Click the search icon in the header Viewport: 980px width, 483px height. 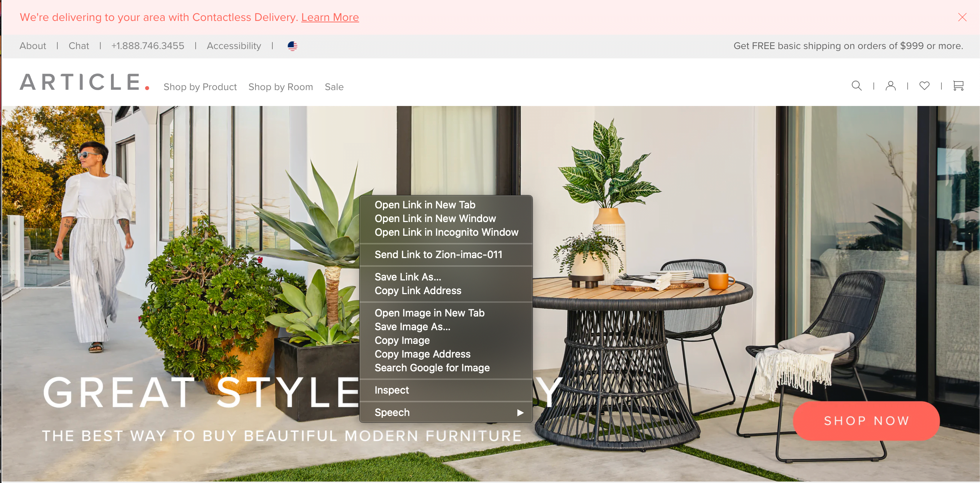pos(856,87)
